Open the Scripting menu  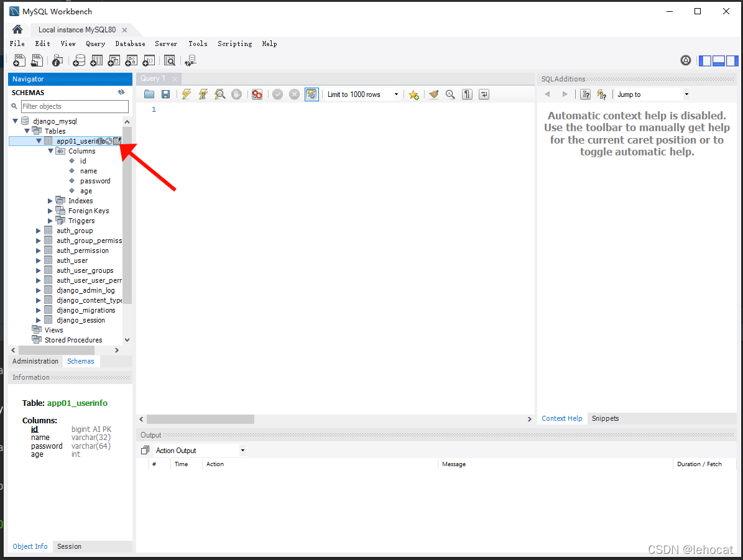pyautogui.click(x=234, y=44)
